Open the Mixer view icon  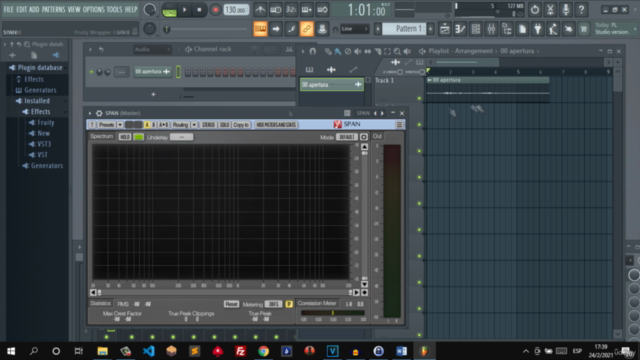click(x=491, y=29)
